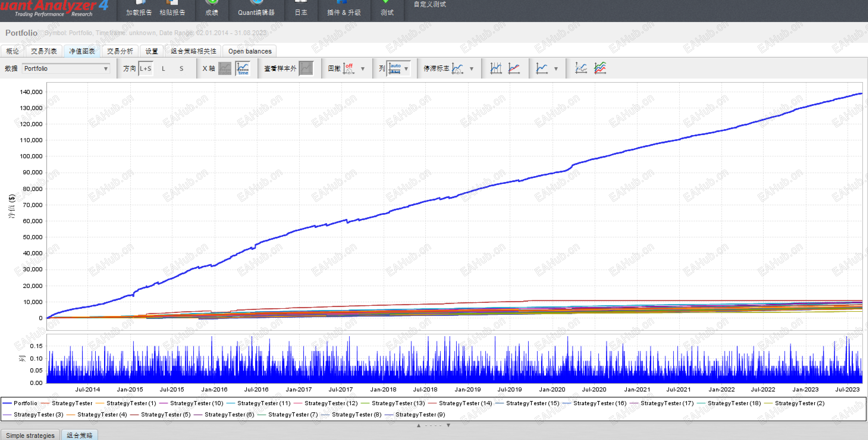Expand the 列 bars dropdown arrow
Screen dimensions: 868x440
pyautogui.click(x=406, y=69)
